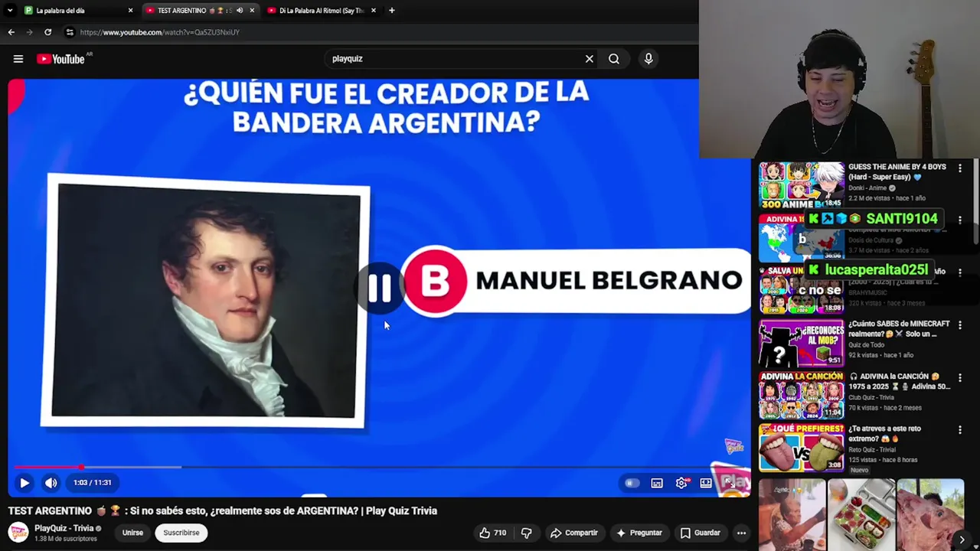Open the PlayQuiz - Trivia channel name
Image resolution: width=980 pixels, height=551 pixels.
(64, 528)
